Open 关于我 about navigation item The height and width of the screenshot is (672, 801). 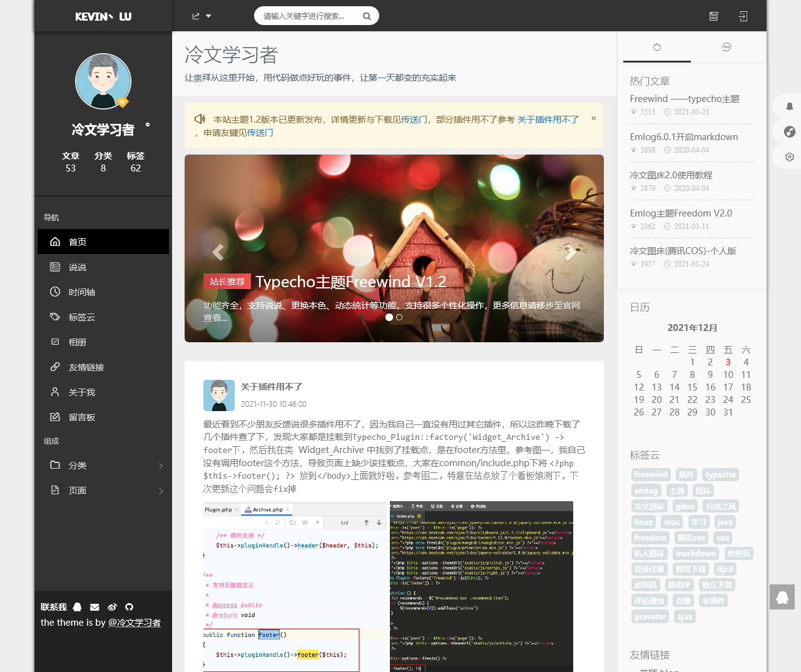click(x=103, y=392)
